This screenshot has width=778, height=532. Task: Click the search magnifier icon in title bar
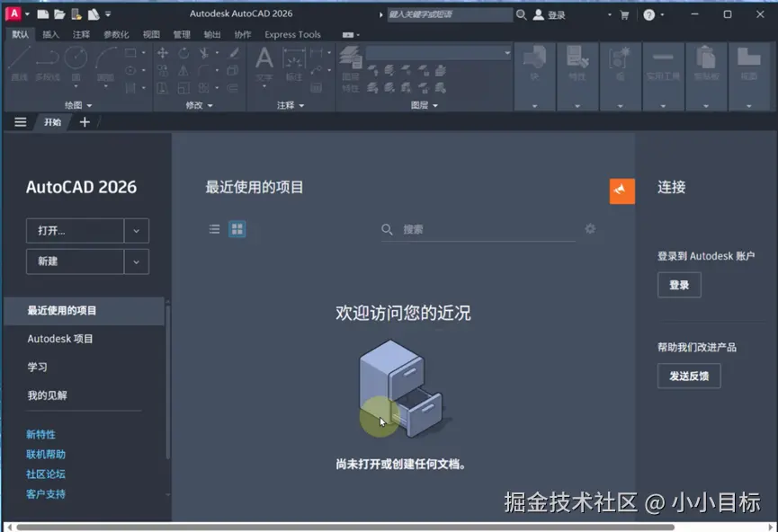click(x=521, y=15)
